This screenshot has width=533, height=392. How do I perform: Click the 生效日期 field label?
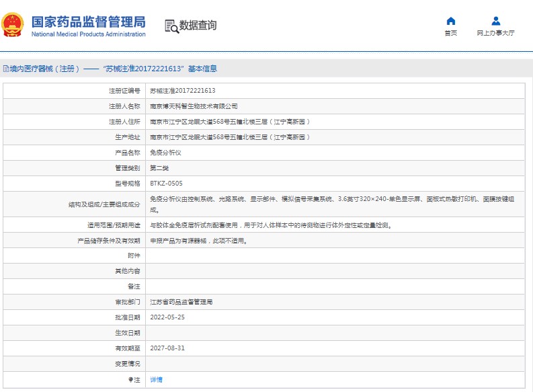click(x=128, y=333)
